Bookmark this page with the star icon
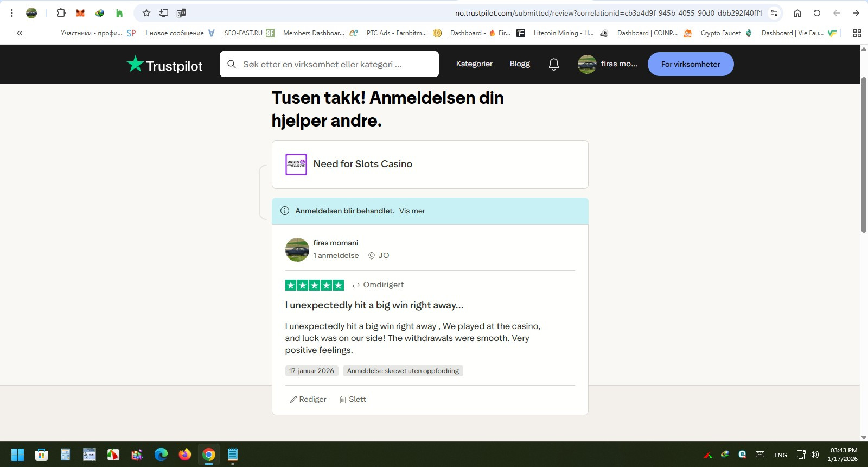The width and height of the screenshot is (868, 467). tap(146, 13)
